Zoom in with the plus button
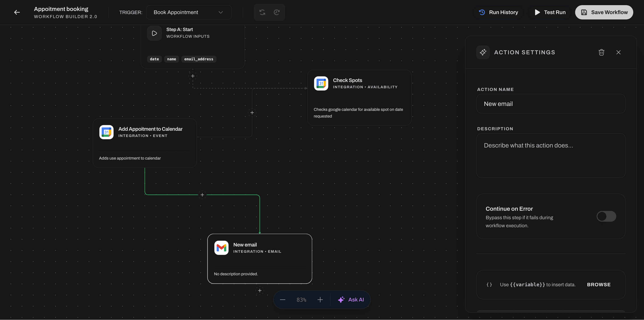Screen dimensions: 644x320 [320, 300]
